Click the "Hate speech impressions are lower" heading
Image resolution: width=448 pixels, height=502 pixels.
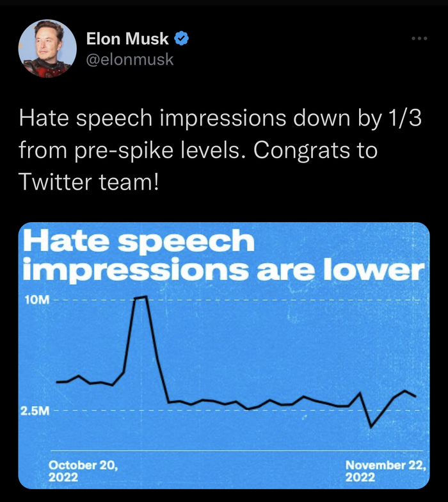point(223,256)
